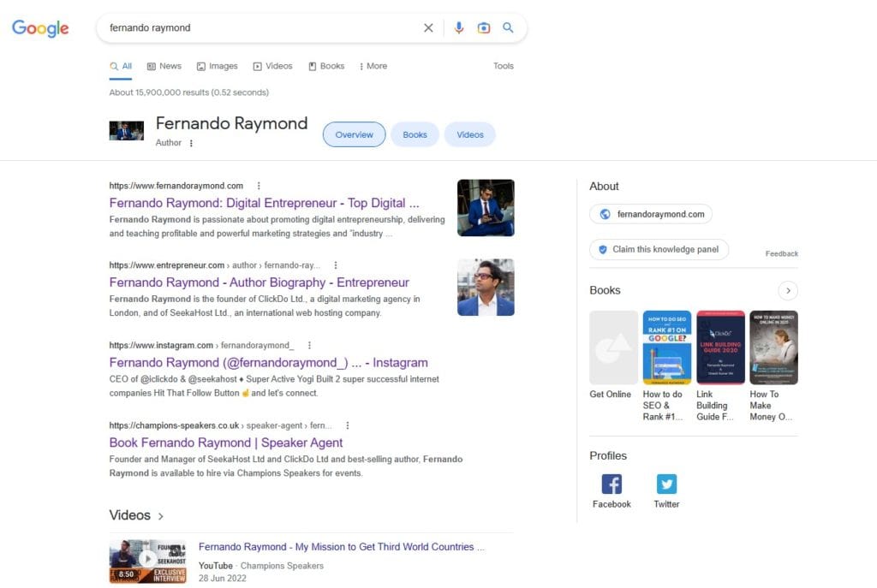Switch to the News tab
877x588 pixels.
(164, 66)
